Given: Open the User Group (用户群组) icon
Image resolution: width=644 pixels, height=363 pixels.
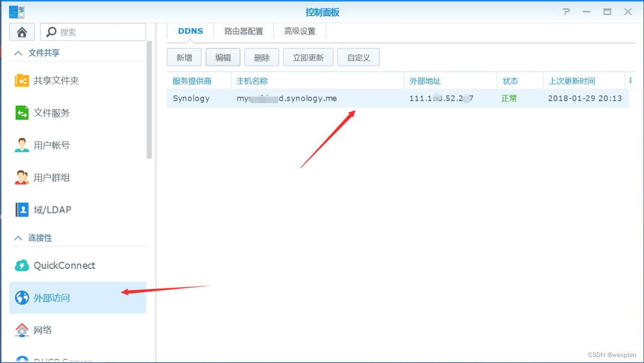Looking at the screenshot, I should click(22, 177).
